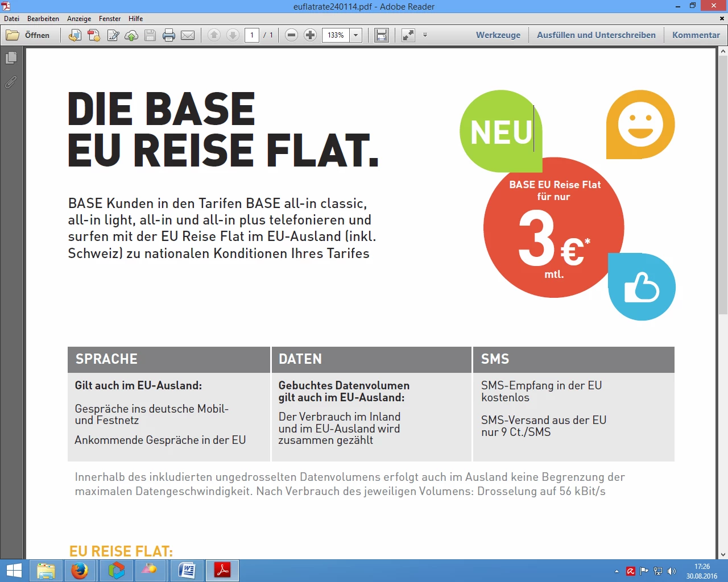Click 'SMS-Empfang in der EU' text
This screenshot has width=728, height=582.
point(541,385)
